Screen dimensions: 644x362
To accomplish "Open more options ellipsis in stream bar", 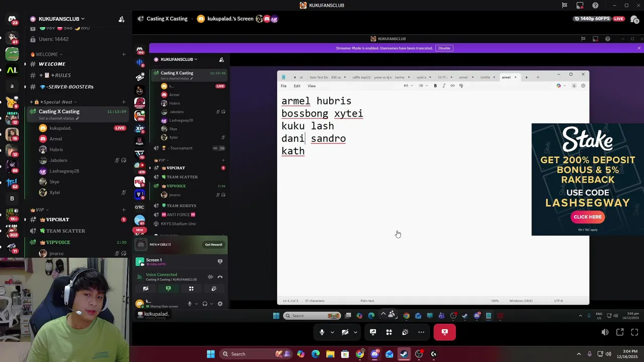I will click(x=421, y=332).
